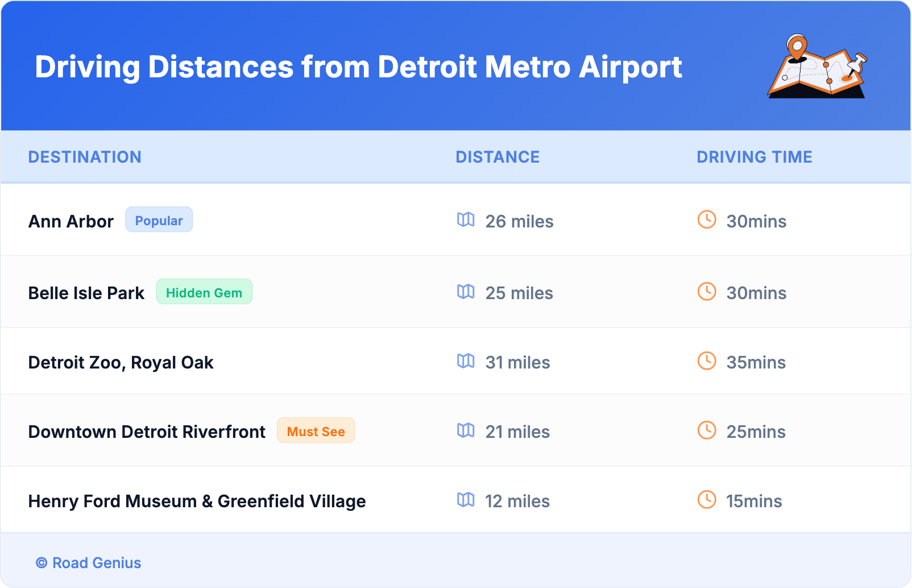The image size is (912, 588).
Task: Click the Distance column header
Action: click(498, 157)
